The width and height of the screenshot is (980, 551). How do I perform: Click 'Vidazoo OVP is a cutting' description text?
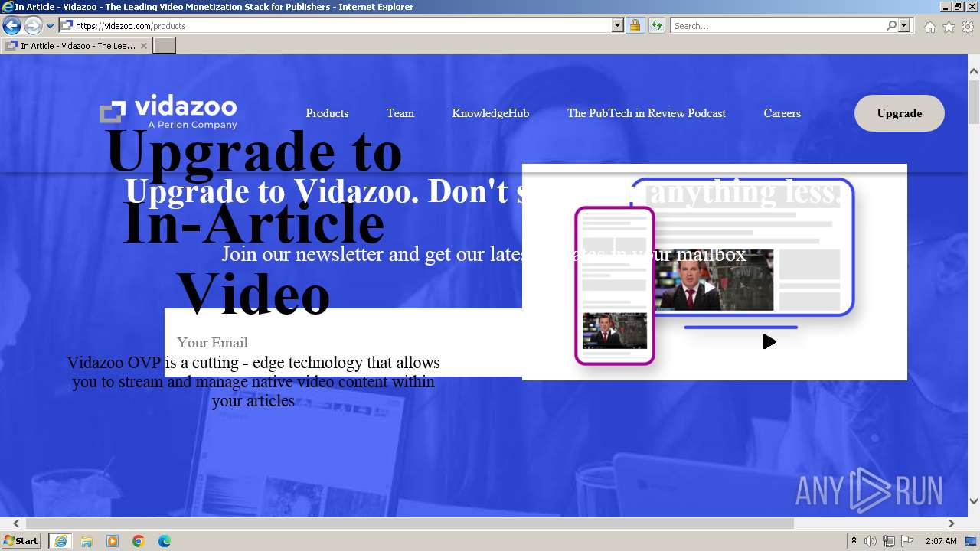[253, 381]
